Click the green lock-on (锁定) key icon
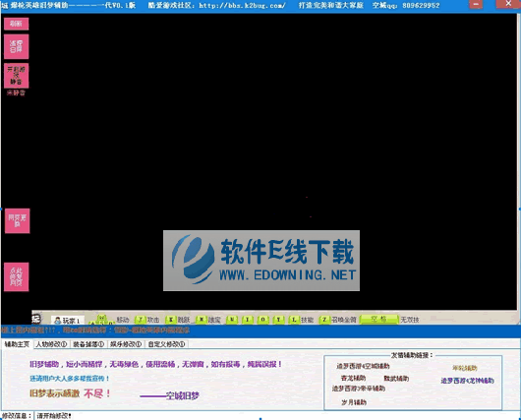521x420 pixels. click(x=201, y=320)
